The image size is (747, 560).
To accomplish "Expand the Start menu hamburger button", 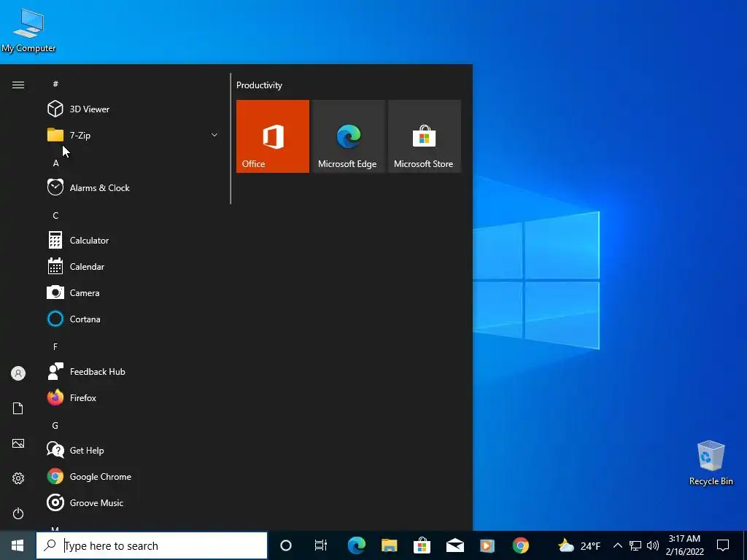I will (x=18, y=85).
